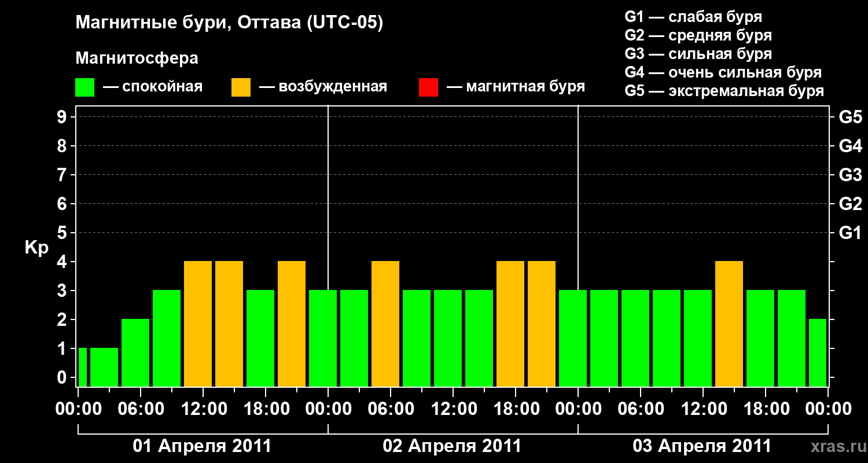This screenshot has height=463, width=868.
Task: Click the title 'Магнитные бури, Оттава (UTC-05)'
Action: (230, 24)
